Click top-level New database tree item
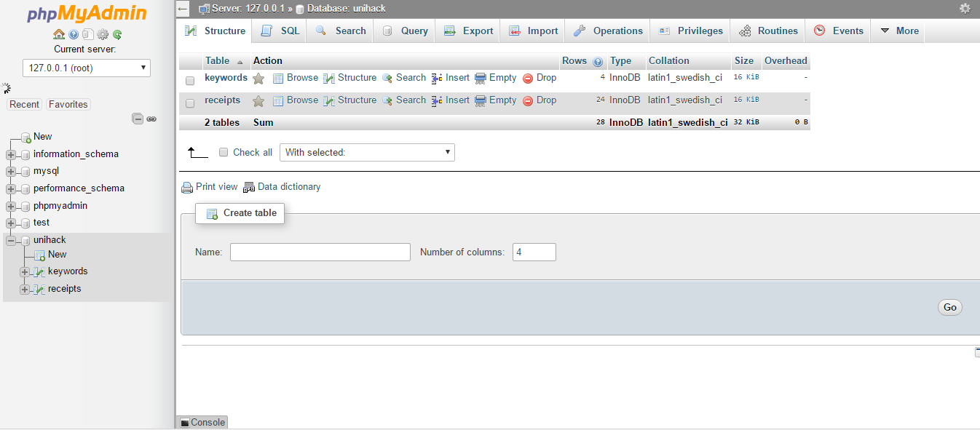This screenshot has width=980, height=430. point(42,137)
